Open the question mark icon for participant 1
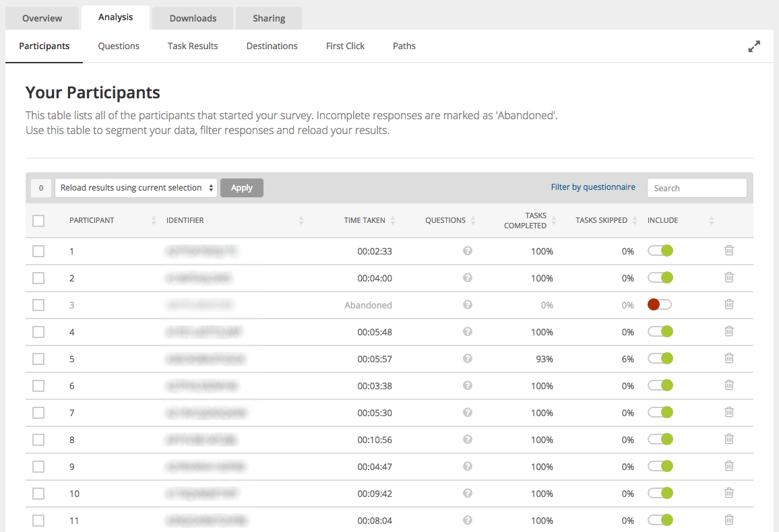 tap(467, 251)
